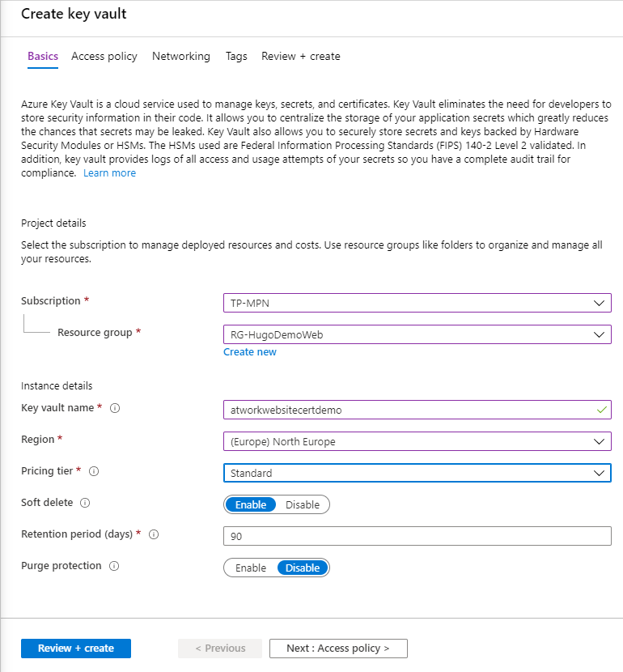Screen dimensions: 623x672
Task: Open the Networking tab
Action: coord(180,56)
